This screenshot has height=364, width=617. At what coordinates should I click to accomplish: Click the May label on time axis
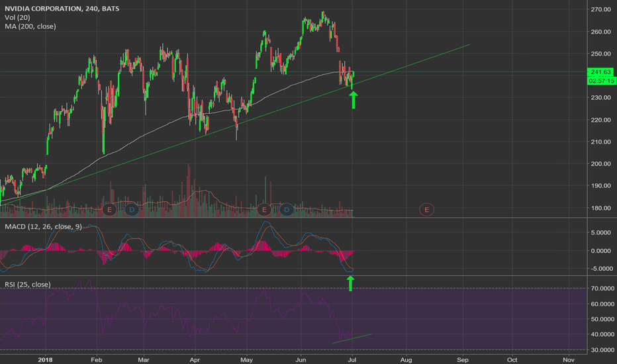pos(247,359)
